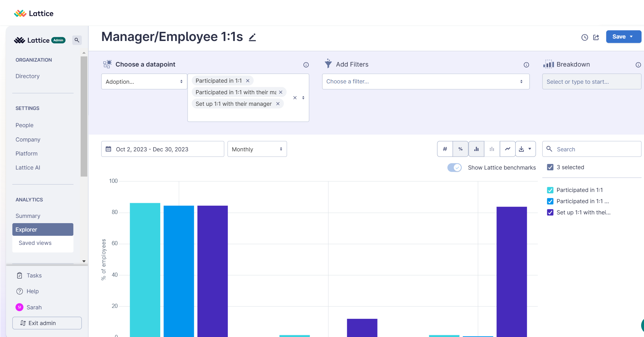
Task: Click the Search magnifier icon in legend
Action: coord(549,149)
